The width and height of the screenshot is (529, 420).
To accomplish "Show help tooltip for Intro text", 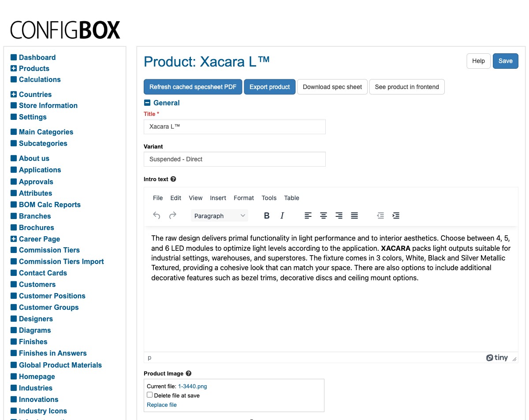I will coord(173,179).
